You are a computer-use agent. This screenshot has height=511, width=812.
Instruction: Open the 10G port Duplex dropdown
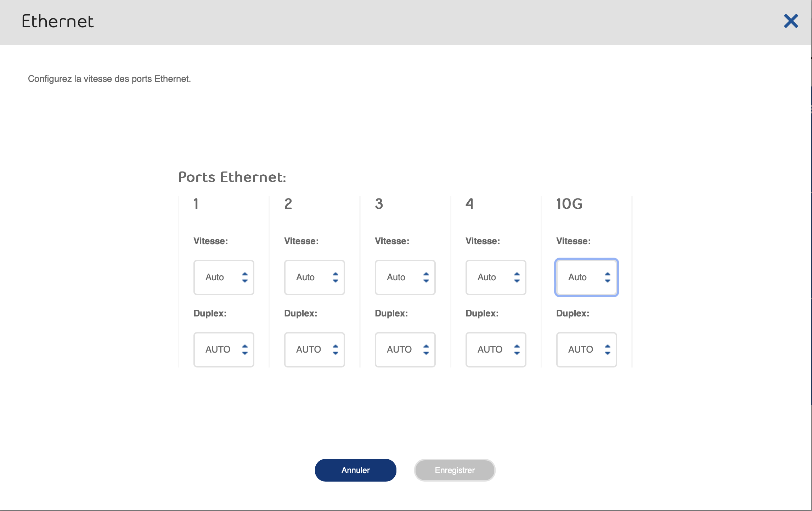[583, 350]
